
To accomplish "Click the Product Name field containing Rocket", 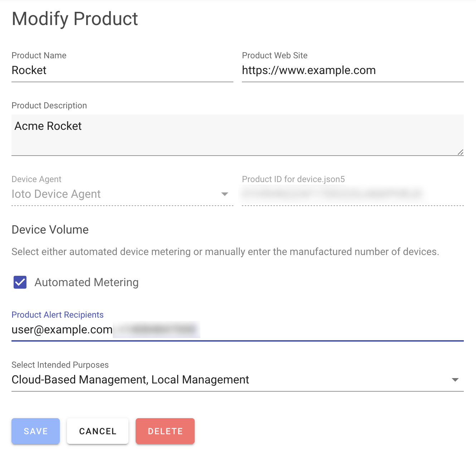I will click(122, 70).
